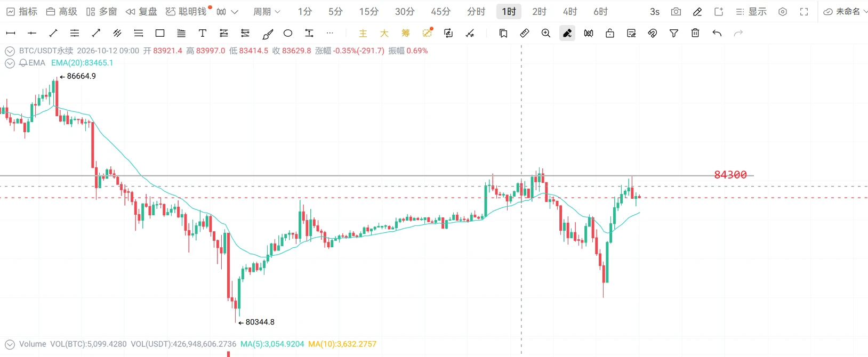Open the 指标 indicators panel
The image size is (868, 357).
tap(22, 11)
